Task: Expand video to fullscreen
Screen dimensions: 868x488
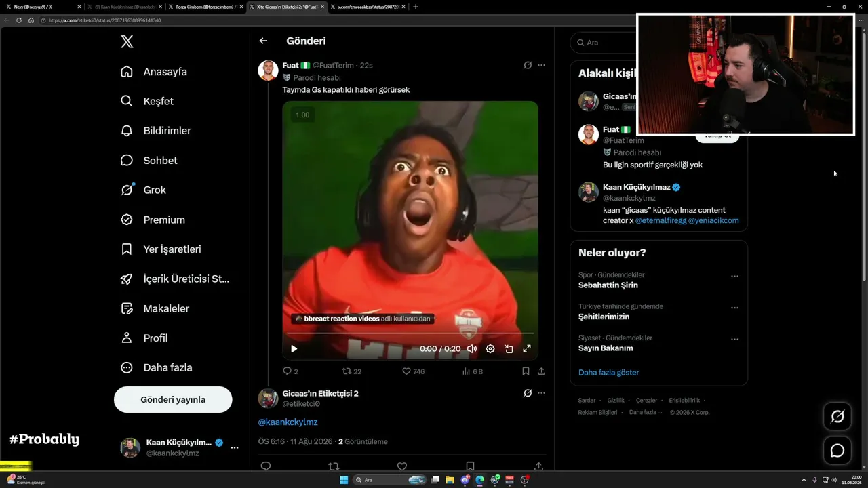Action: coord(527,349)
